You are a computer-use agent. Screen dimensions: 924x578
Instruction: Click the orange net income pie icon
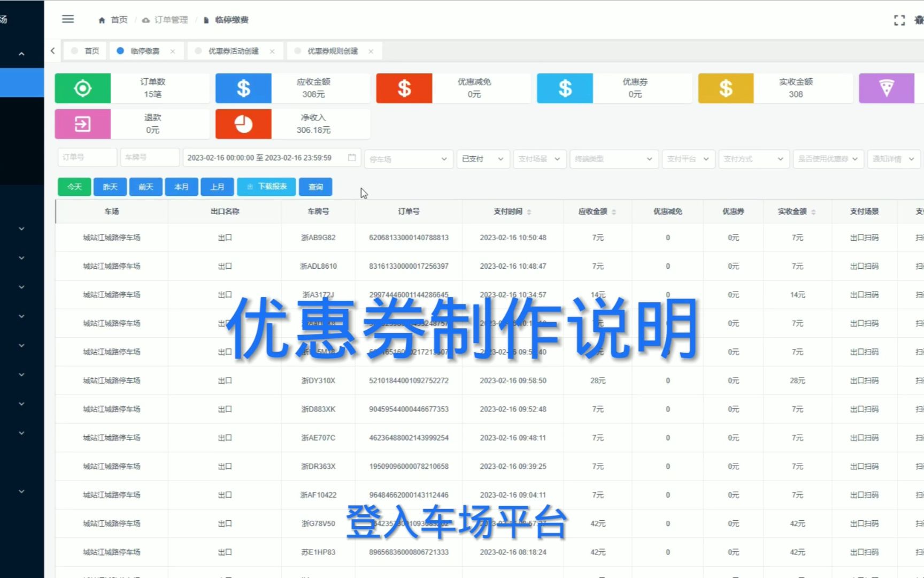click(243, 124)
